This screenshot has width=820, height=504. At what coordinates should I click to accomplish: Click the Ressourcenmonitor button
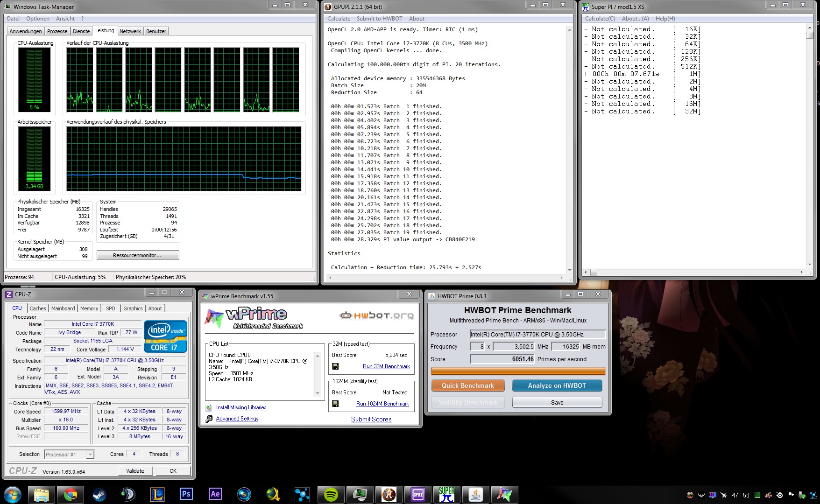click(x=138, y=255)
